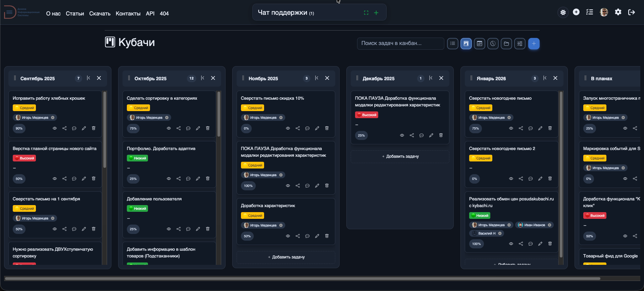The image size is (644, 291).
Task: Open the Статьи menu item
Action: pyautogui.click(x=75, y=13)
